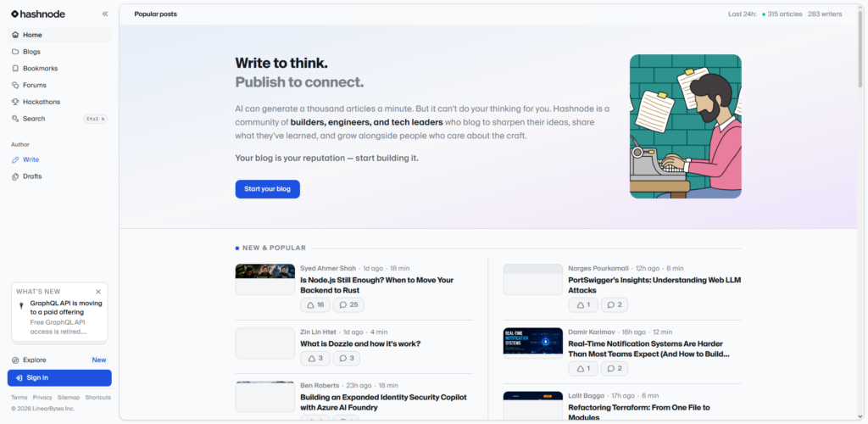Click the Dozzle article thumbnail placeholder
Image resolution: width=868 pixels, height=424 pixels.
pyautogui.click(x=265, y=343)
